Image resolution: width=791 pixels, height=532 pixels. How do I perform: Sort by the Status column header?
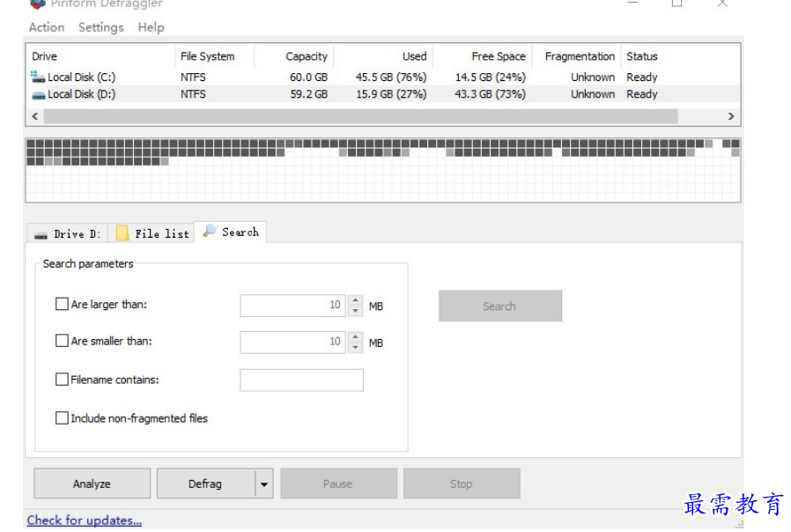pos(642,56)
